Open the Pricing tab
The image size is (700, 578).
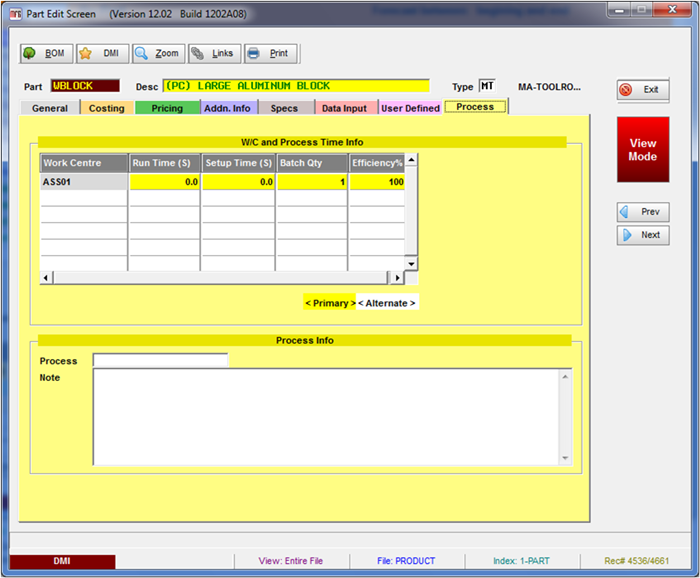point(167,108)
